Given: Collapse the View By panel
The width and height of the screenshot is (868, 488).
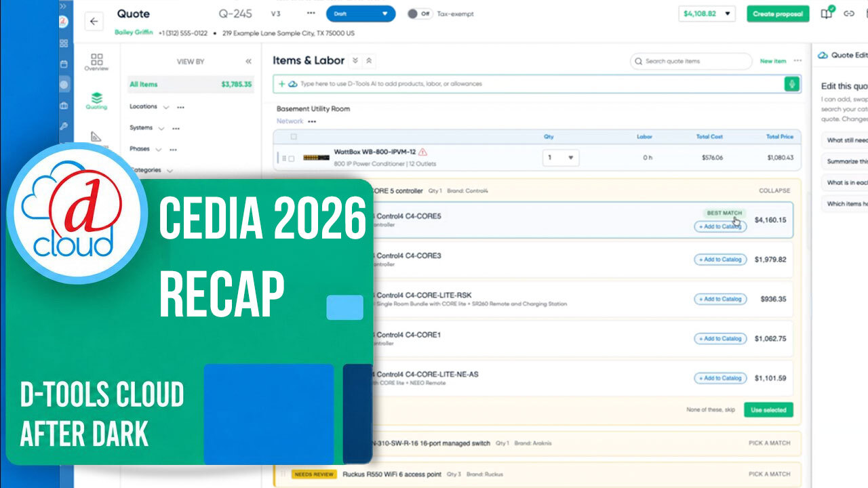Looking at the screenshot, I should (248, 62).
